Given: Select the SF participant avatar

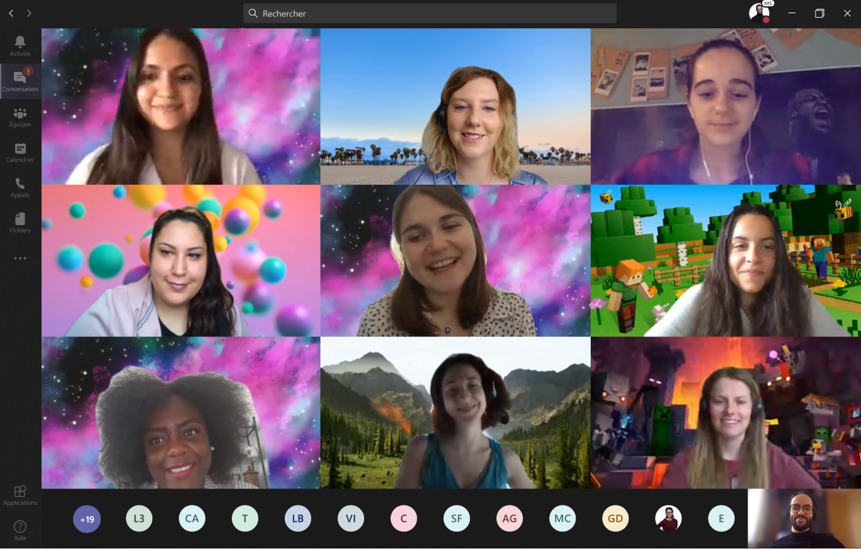Looking at the screenshot, I should pos(456,518).
